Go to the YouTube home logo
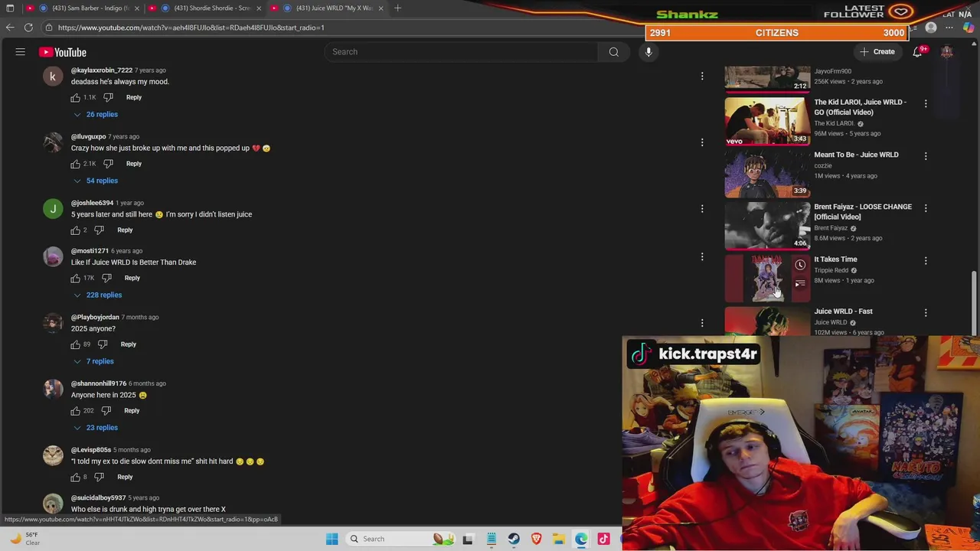 click(63, 52)
